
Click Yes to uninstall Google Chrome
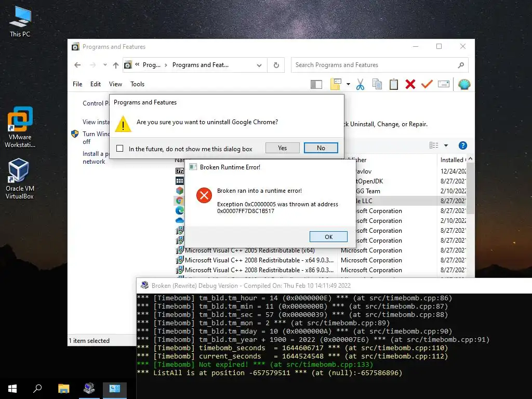(x=282, y=148)
